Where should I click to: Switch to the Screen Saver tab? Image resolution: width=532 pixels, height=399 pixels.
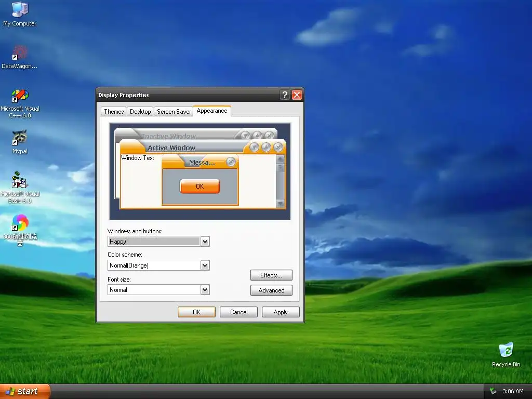(x=174, y=112)
